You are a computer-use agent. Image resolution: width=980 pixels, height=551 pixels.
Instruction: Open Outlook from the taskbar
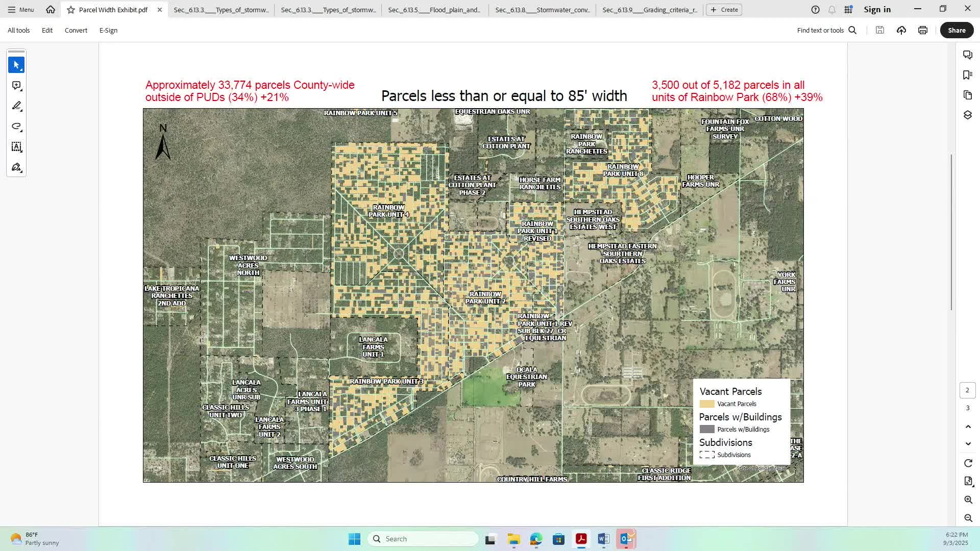point(626,539)
